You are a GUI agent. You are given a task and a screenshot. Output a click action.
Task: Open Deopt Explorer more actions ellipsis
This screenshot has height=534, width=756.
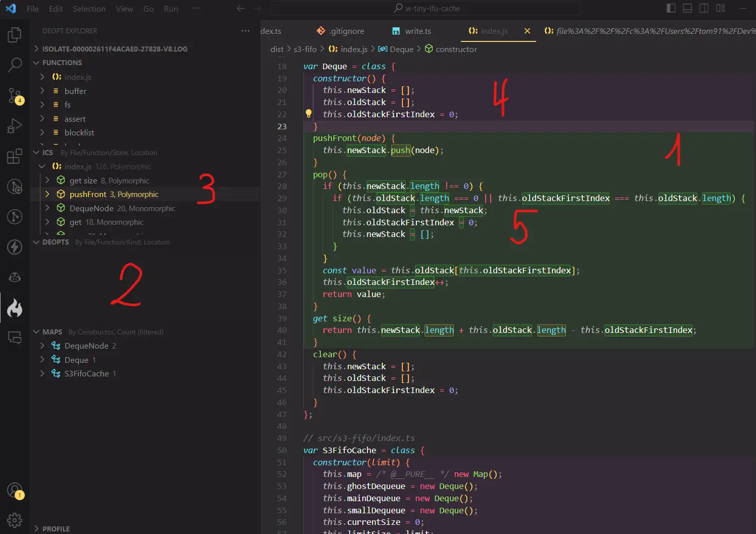click(x=246, y=31)
